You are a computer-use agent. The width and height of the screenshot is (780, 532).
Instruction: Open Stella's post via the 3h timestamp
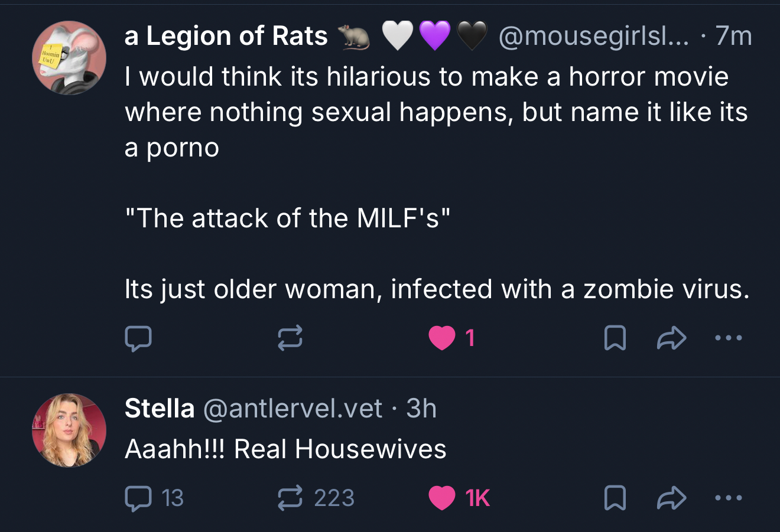[x=421, y=409]
